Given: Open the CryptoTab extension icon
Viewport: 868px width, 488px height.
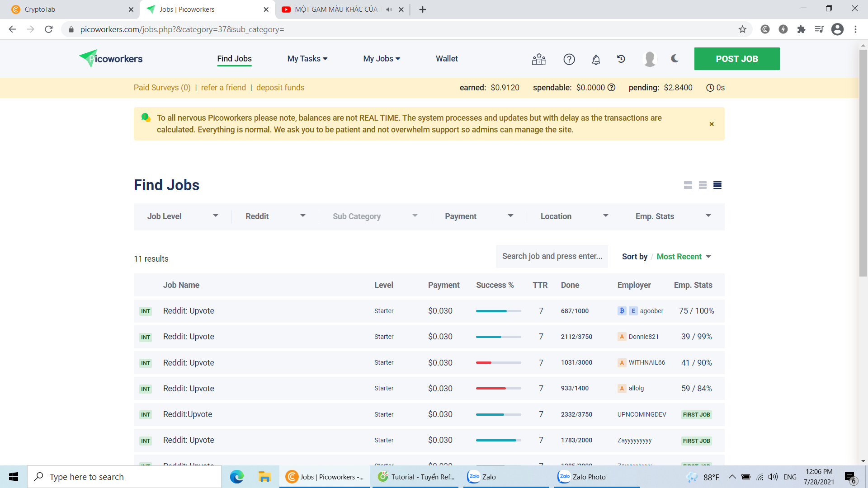Looking at the screenshot, I should click(x=765, y=29).
